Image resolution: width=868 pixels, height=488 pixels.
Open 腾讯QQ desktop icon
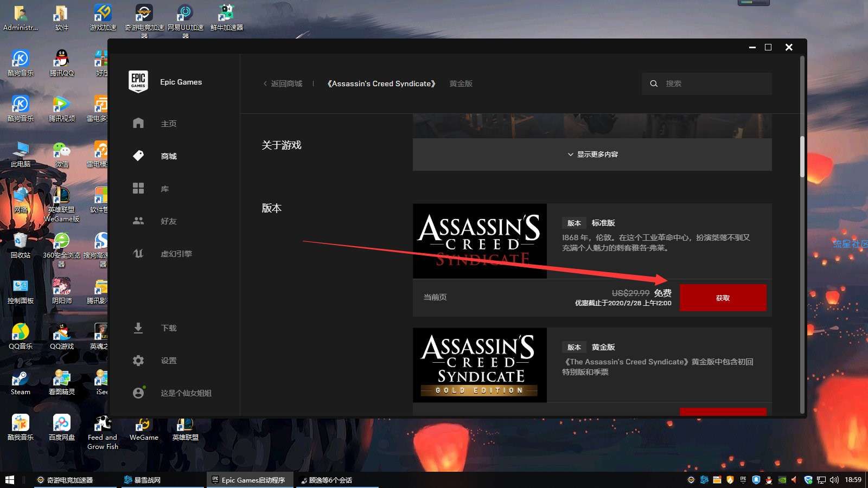(62, 63)
